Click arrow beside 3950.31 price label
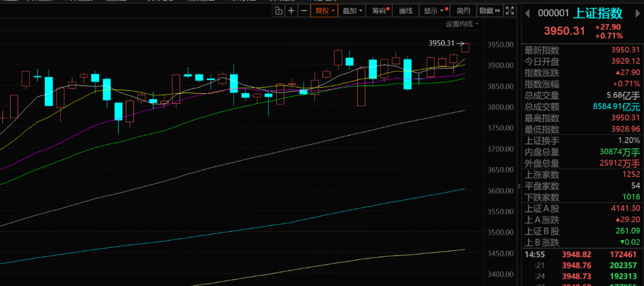Viewport: 644px width, 286px height. 460,43
